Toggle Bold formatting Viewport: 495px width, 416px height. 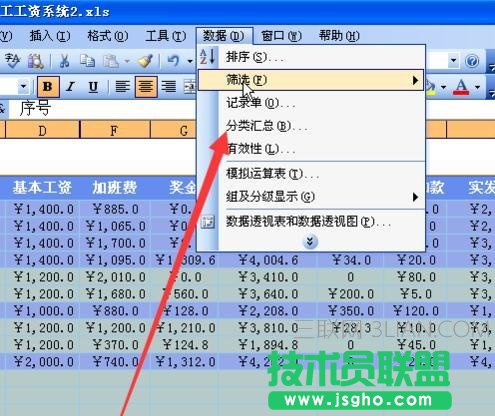[48, 87]
